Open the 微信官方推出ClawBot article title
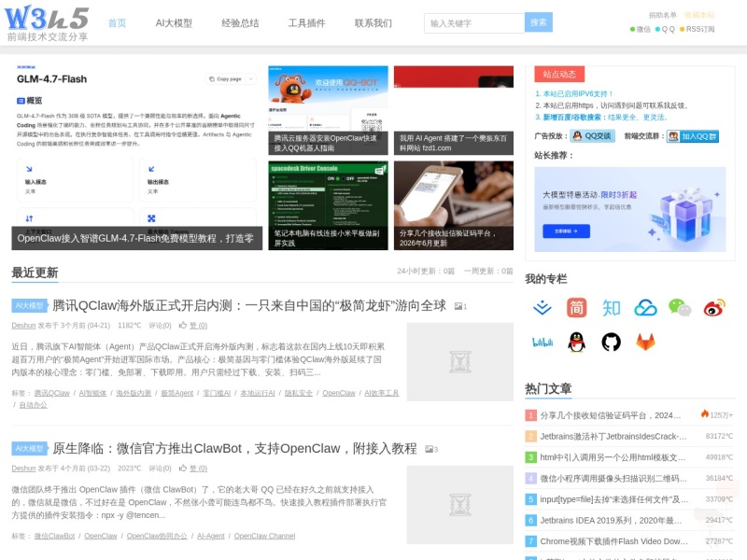The height and width of the screenshot is (560, 747). pyautogui.click(x=235, y=449)
